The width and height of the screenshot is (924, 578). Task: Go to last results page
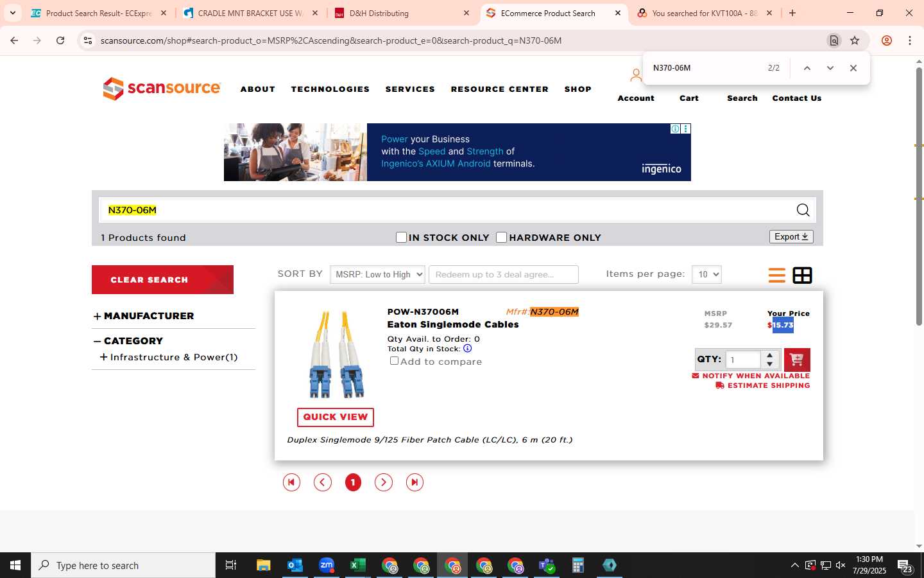tap(415, 482)
